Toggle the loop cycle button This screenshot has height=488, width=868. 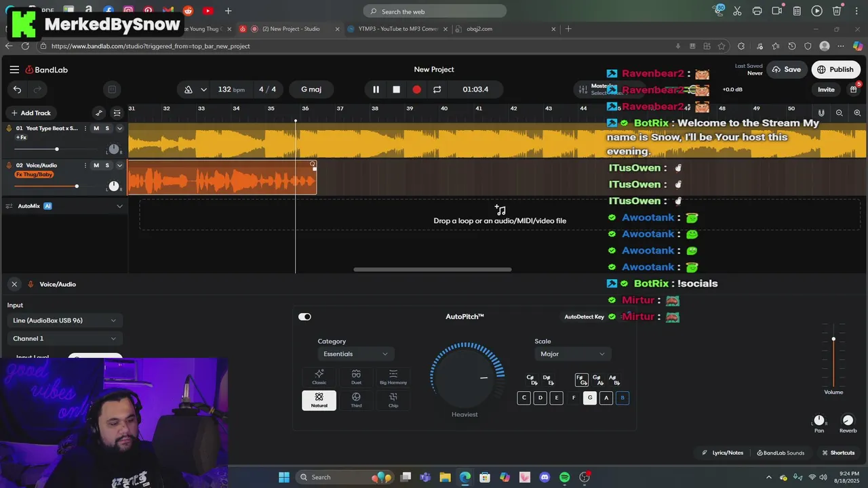click(437, 89)
